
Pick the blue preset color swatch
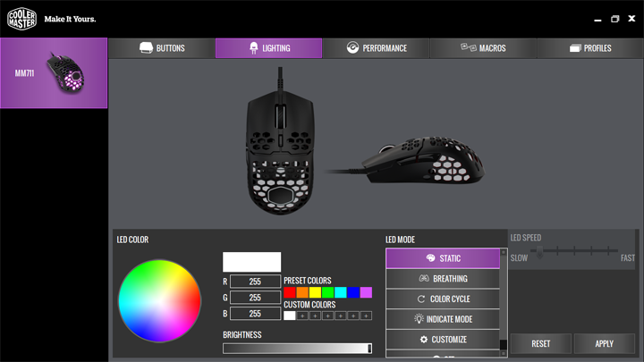tap(353, 292)
